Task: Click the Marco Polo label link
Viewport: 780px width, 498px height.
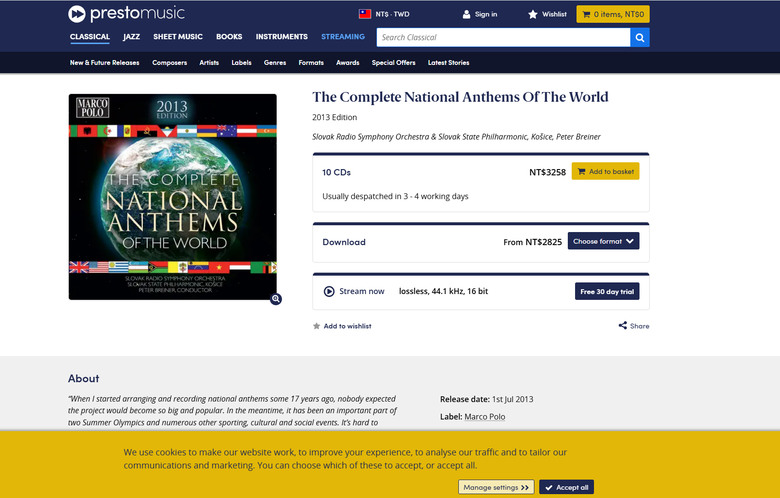Action: (x=485, y=417)
